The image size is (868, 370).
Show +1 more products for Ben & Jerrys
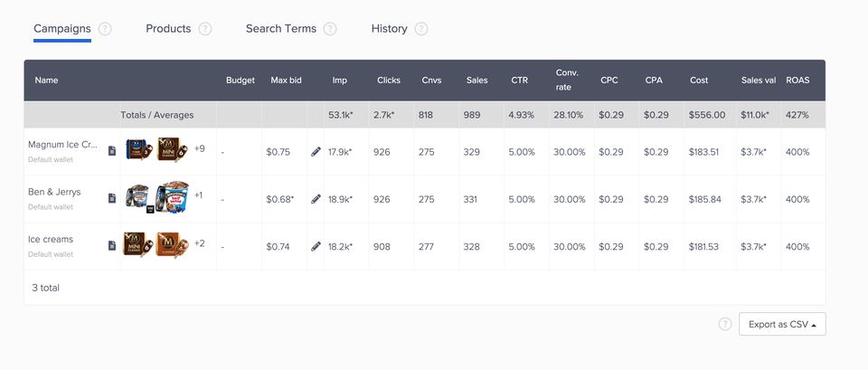pyautogui.click(x=198, y=195)
